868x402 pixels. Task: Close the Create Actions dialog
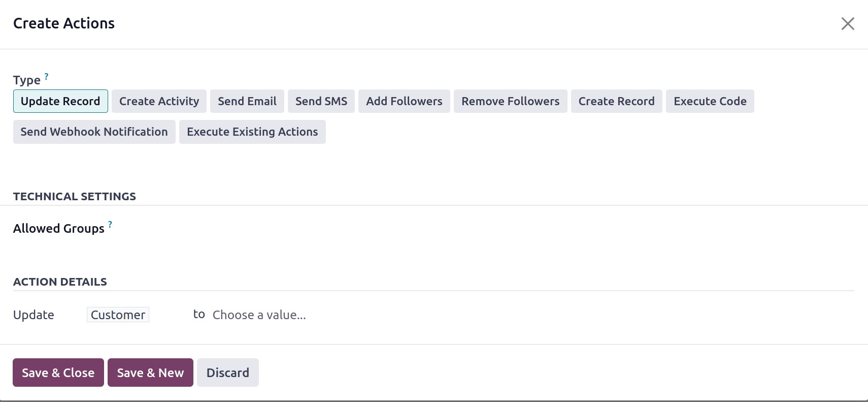coord(848,23)
